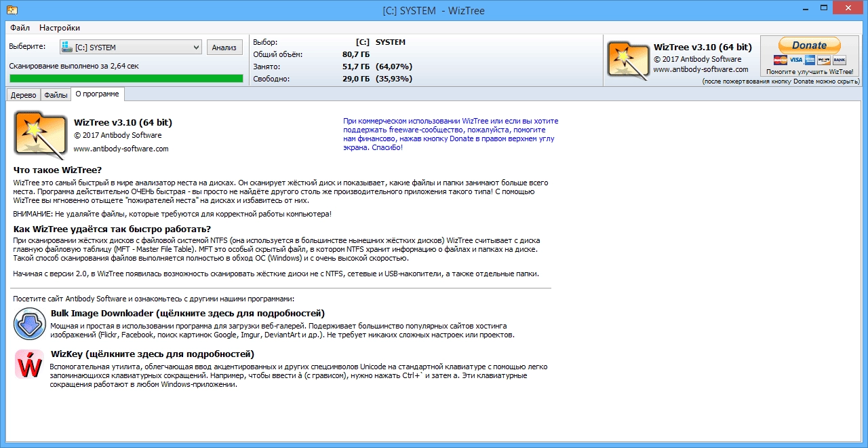Click 'Как WizTree удаётся так быстро работать?' heading
Viewport: 868px width, 448px height.
(x=112, y=229)
